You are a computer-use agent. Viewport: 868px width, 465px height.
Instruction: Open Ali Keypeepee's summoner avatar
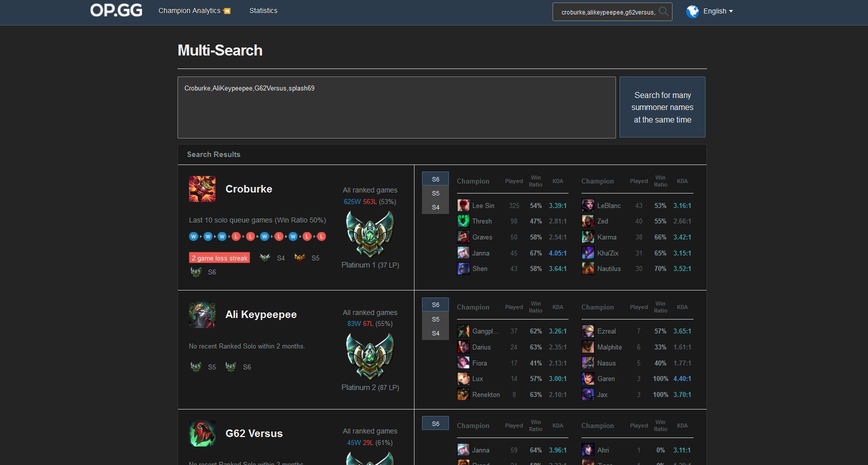click(202, 314)
